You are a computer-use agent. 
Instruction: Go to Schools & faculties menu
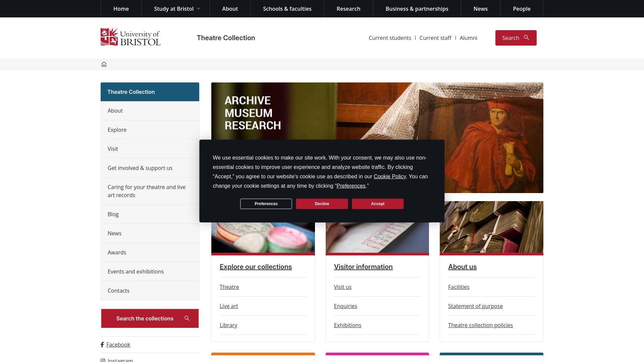287,9
